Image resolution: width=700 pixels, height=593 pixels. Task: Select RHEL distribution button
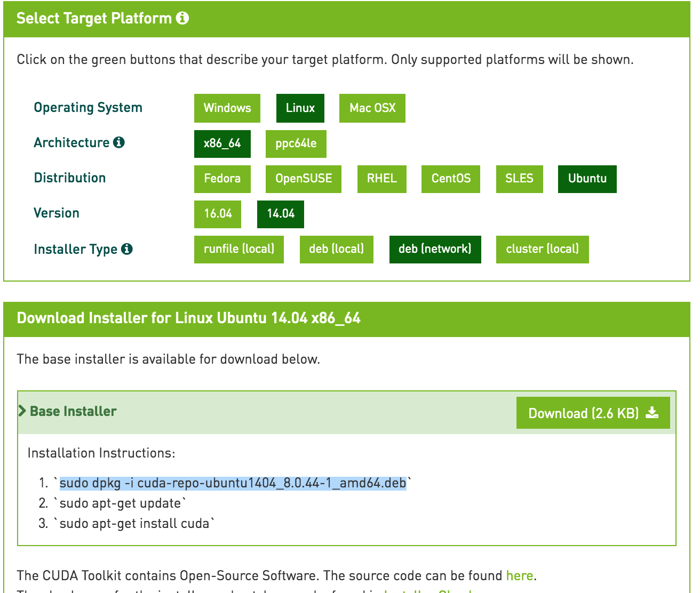(382, 179)
